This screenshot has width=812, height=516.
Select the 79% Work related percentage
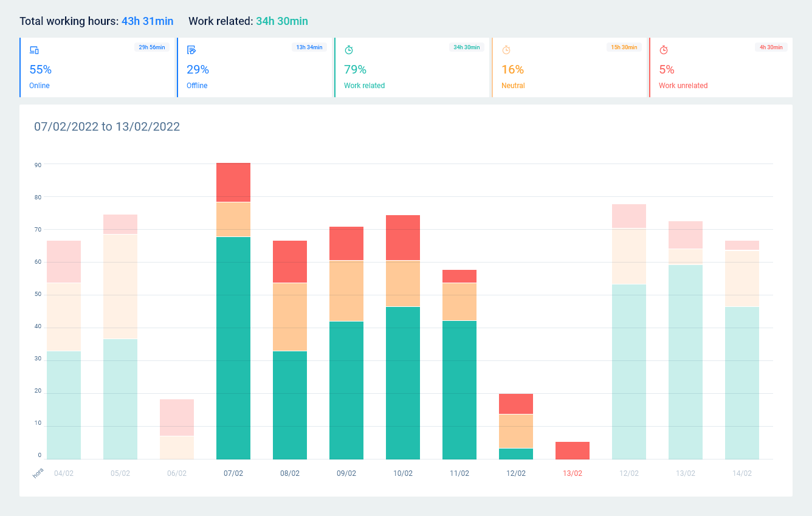pos(355,70)
